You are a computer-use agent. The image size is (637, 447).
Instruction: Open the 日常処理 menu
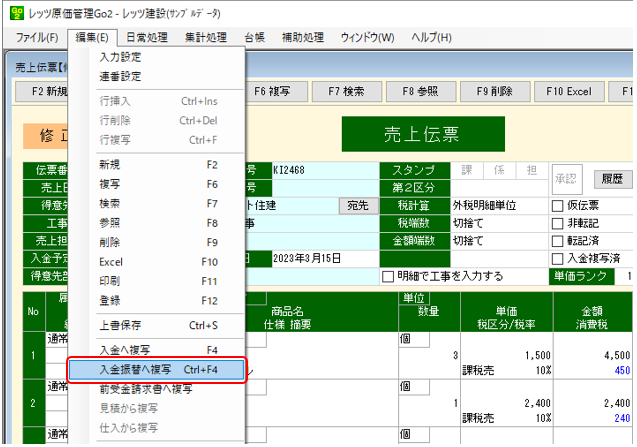tap(147, 38)
